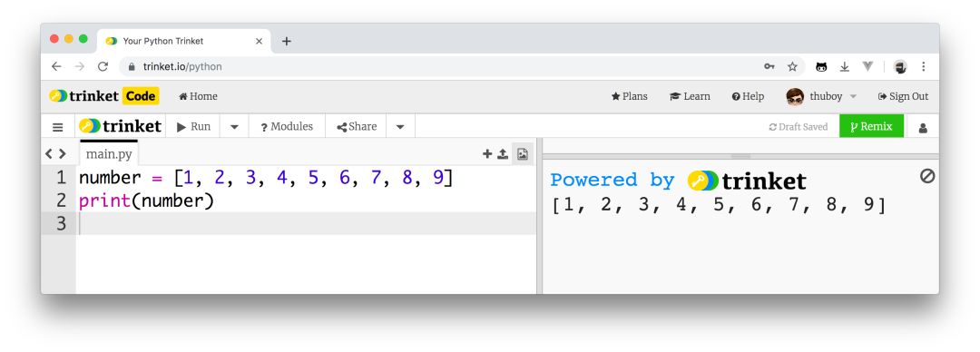
Task: Click Sign Out
Action: [x=903, y=96]
